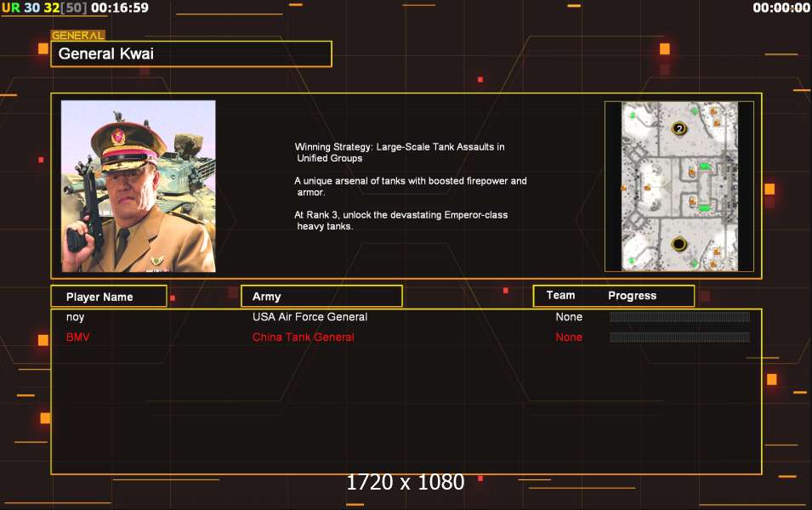This screenshot has width=812, height=510.
Task: Click China Tank General army text
Action: (303, 337)
